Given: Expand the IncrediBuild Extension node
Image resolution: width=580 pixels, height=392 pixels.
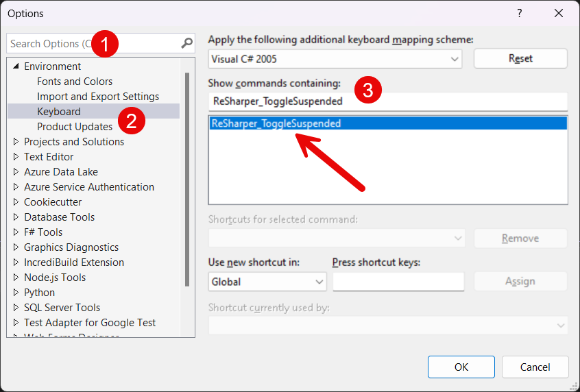Looking at the screenshot, I should click(x=16, y=262).
